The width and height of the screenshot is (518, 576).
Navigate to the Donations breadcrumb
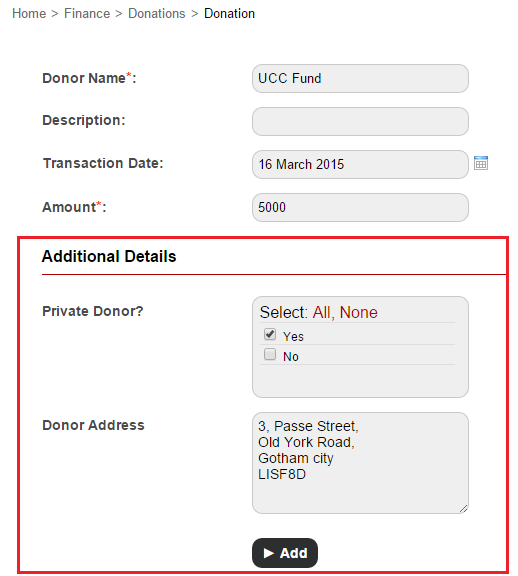pyautogui.click(x=157, y=14)
